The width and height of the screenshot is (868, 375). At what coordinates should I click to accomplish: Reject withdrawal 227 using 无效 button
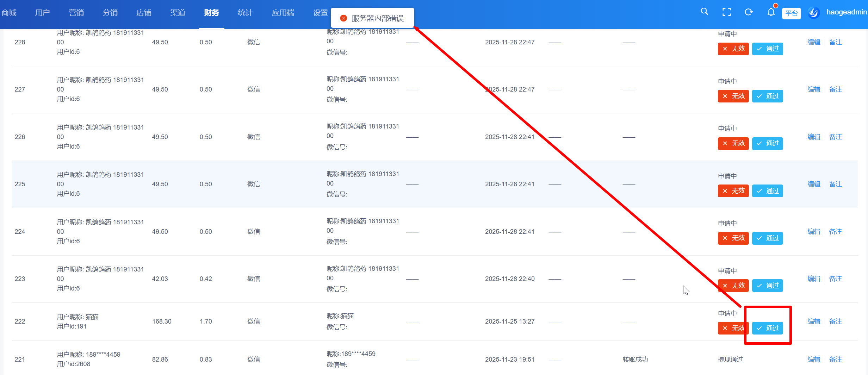tap(733, 96)
